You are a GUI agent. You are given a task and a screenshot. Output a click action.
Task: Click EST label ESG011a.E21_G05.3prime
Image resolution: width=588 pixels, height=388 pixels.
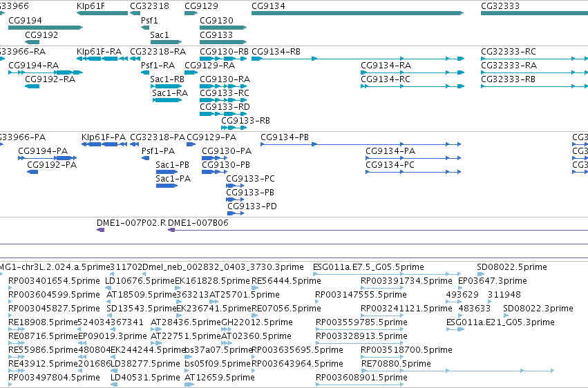[x=500, y=322]
